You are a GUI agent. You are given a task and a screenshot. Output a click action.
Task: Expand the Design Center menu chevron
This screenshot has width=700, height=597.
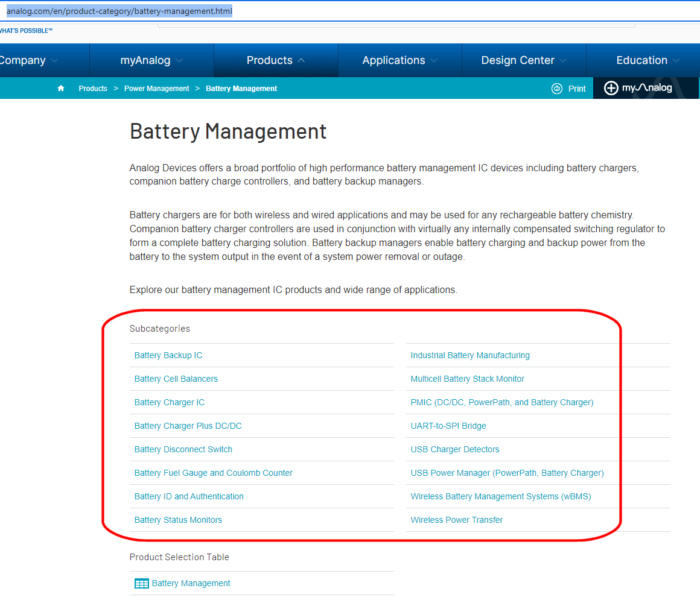tap(562, 60)
